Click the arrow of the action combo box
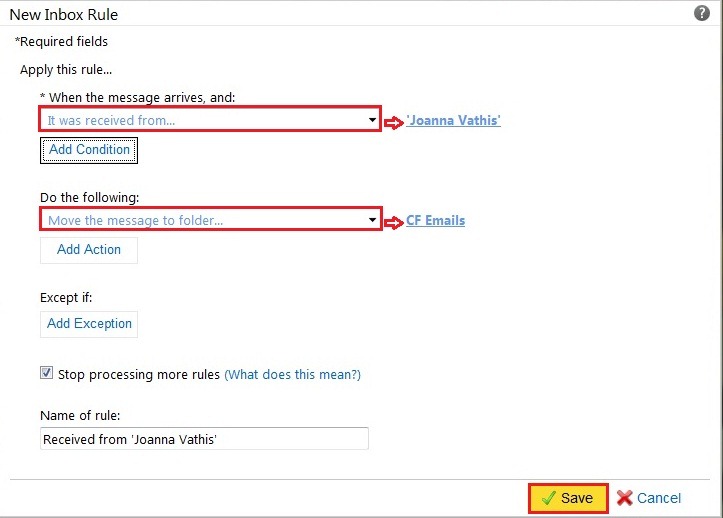 coord(372,220)
